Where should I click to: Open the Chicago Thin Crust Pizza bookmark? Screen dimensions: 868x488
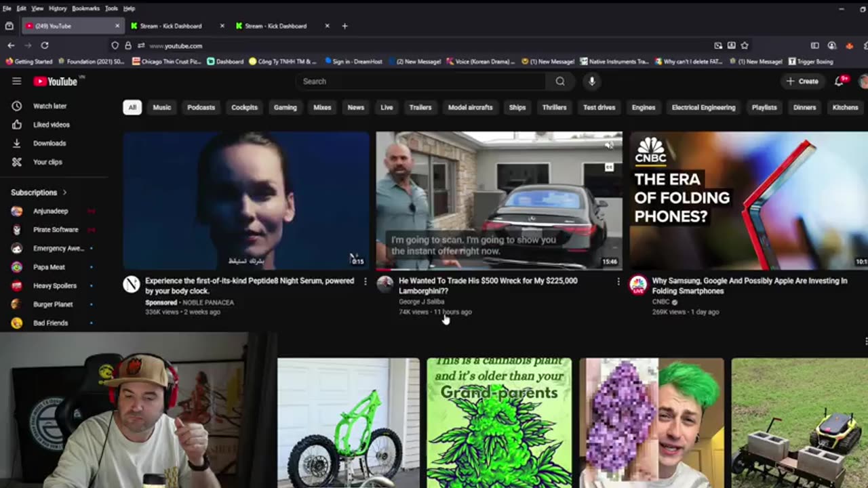coord(168,62)
